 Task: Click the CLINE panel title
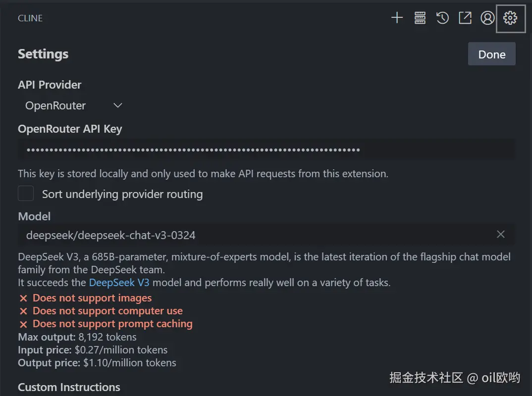30,18
